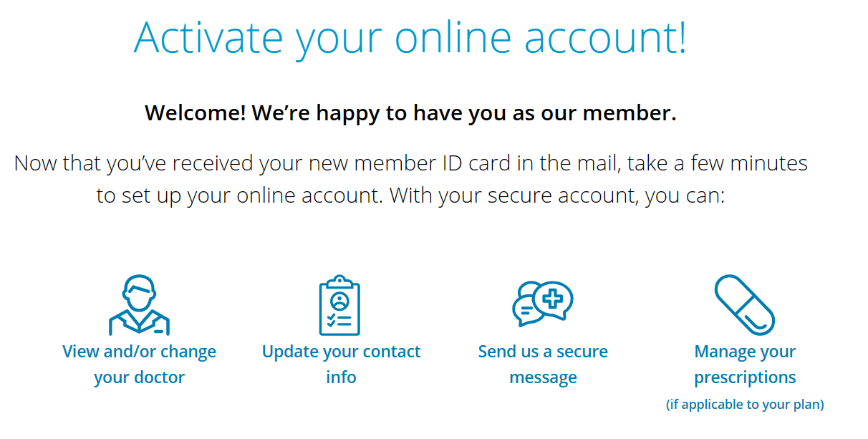Click the 'Activate your online account!' heading
This screenshot has width=868, height=439.
coord(410,37)
